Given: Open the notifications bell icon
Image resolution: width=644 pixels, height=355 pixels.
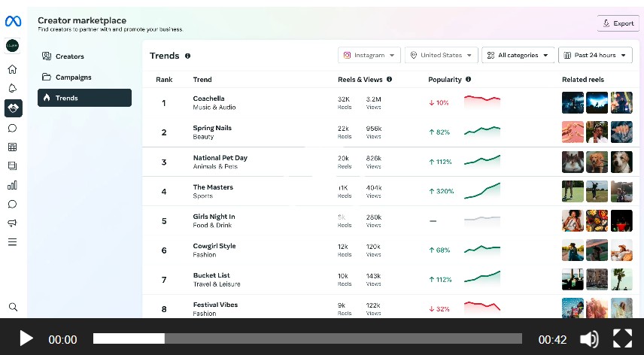Looking at the screenshot, I should click(x=12, y=88).
